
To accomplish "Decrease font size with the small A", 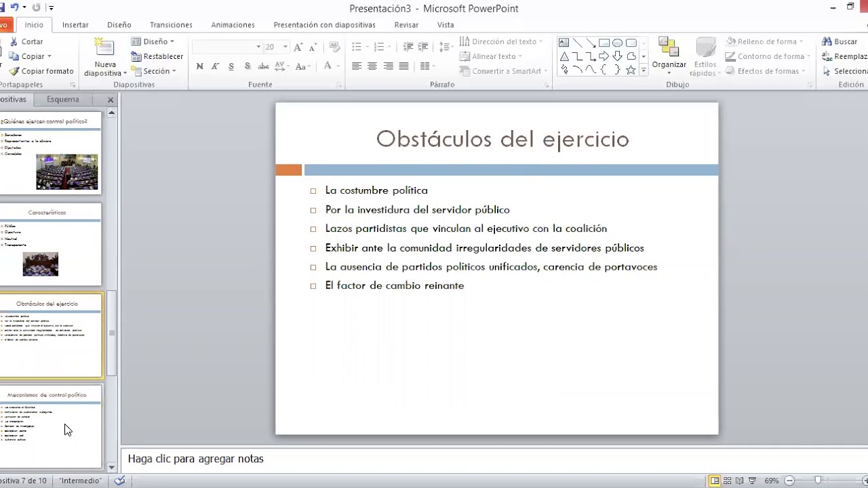I will [312, 47].
